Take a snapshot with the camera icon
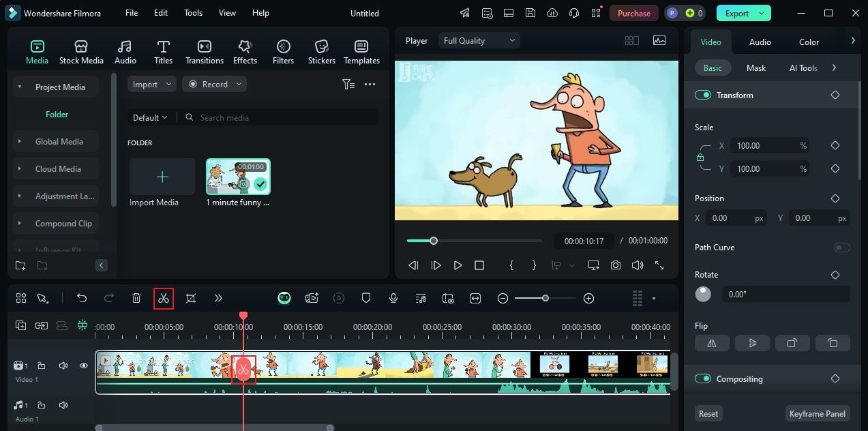Screen dimensions: 868x431 tap(616, 265)
